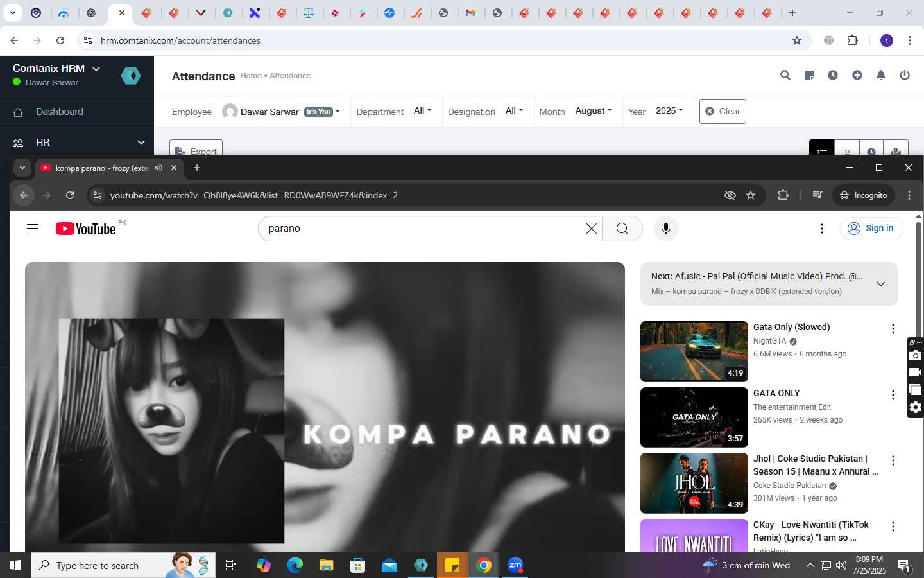Viewport: 924px width, 578px height.
Task: Open tab search arrow in Incognito window
Action: point(22,168)
